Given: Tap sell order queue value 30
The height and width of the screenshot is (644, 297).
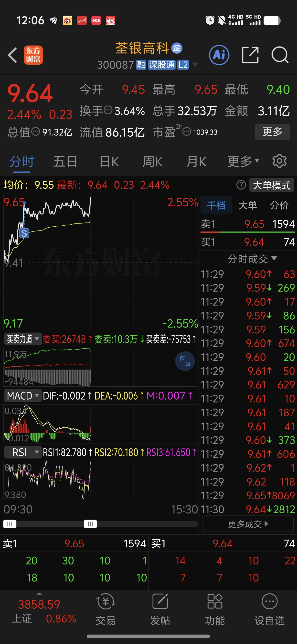Looking at the screenshot, I should click(68, 561).
